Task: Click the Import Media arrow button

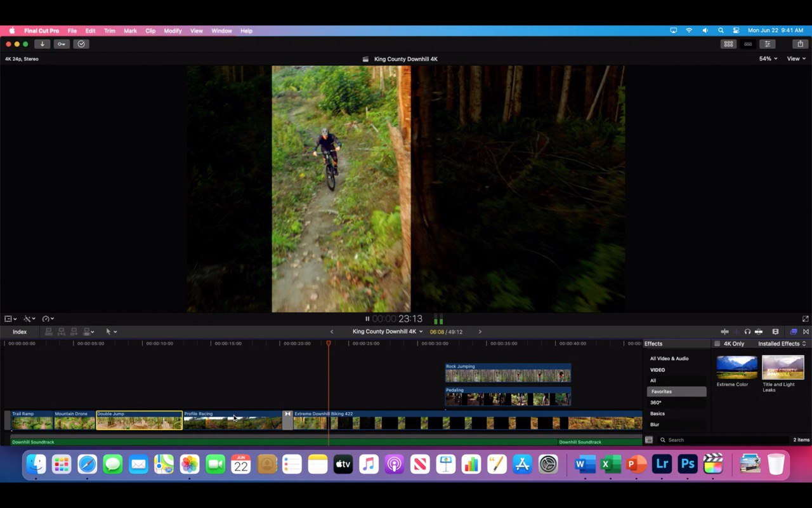Action: [43, 44]
